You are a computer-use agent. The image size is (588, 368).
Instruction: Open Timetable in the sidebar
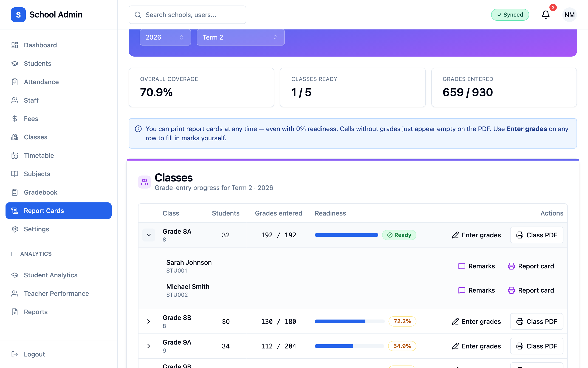point(59,155)
